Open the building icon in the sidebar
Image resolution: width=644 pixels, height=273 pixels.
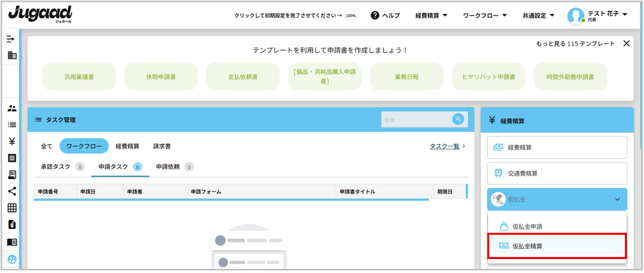[12, 55]
